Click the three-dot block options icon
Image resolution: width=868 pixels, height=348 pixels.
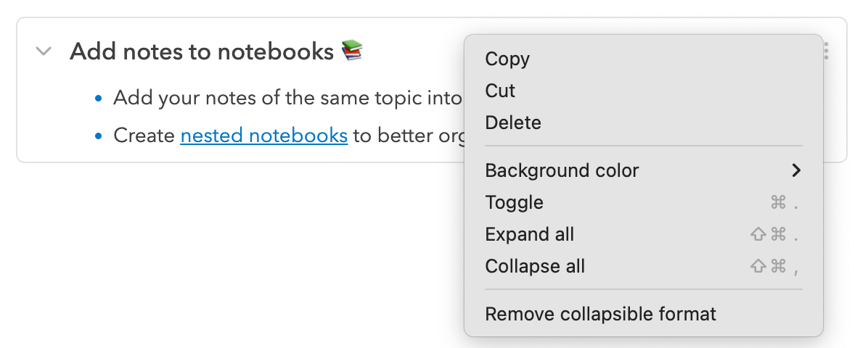(827, 51)
